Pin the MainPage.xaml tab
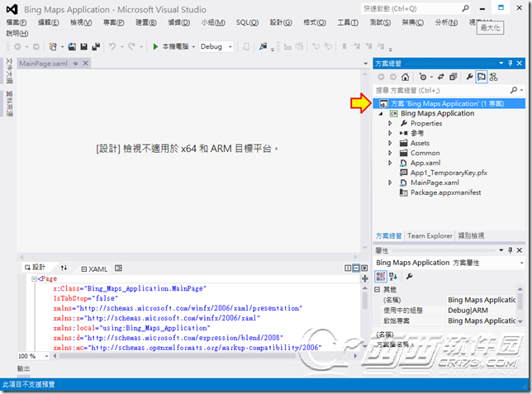This screenshot has height=394, width=532. [x=75, y=64]
